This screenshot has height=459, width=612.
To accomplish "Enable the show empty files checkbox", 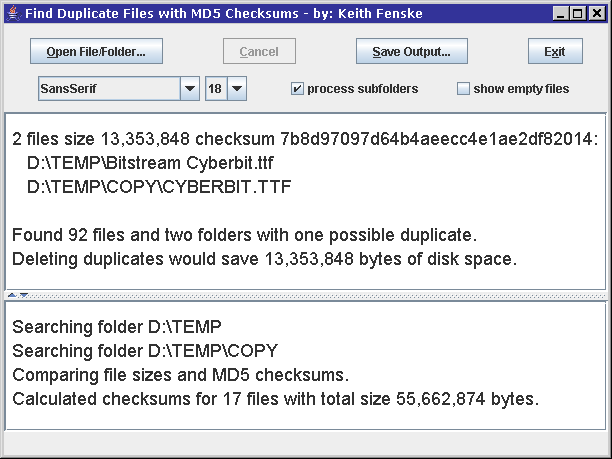I will [463, 89].
